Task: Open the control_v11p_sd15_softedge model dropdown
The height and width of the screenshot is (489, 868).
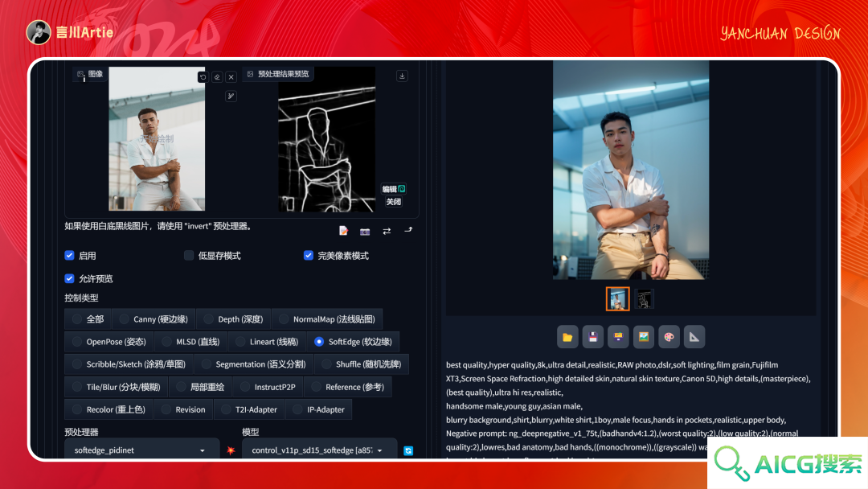Action: coord(319,450)
